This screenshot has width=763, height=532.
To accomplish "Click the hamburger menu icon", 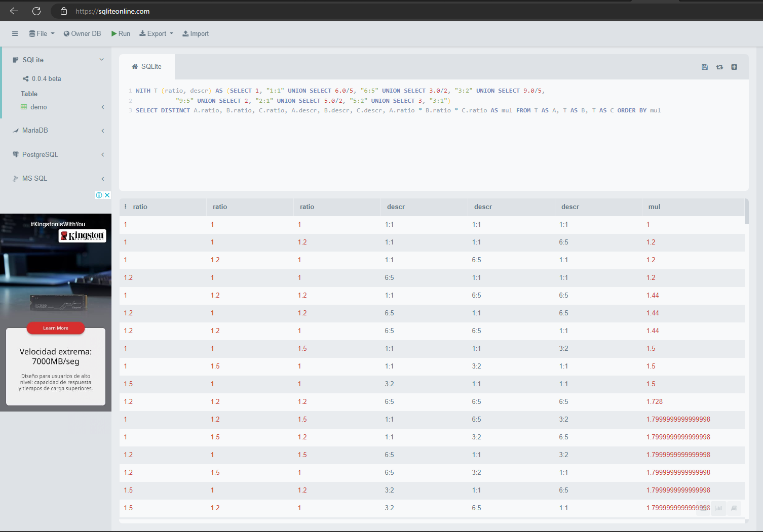I will click(15, 34).
